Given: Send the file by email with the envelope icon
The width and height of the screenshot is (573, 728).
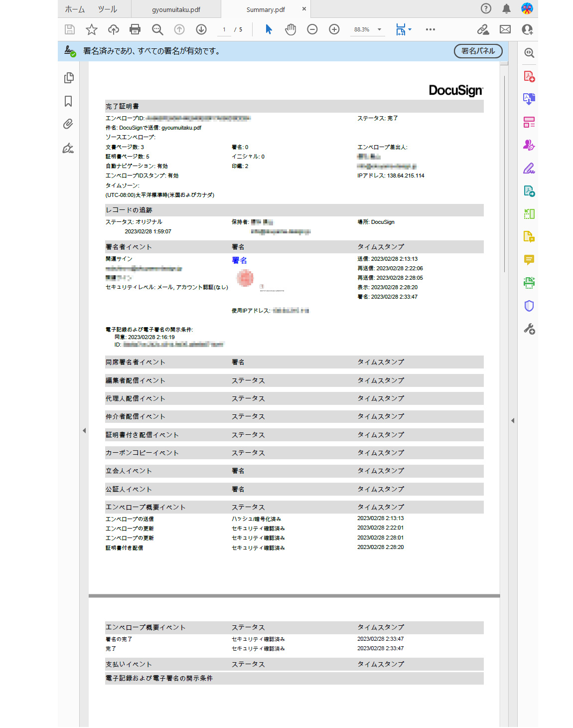Looking at the screenshot, I should (x=505, y=29).
